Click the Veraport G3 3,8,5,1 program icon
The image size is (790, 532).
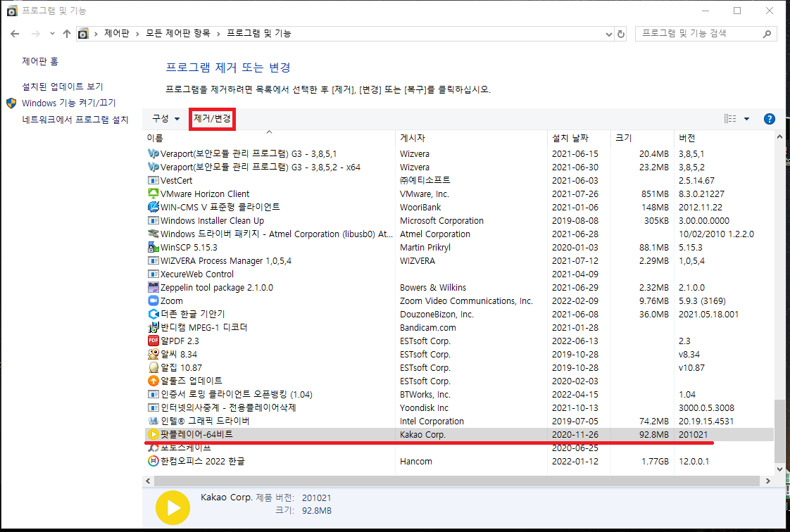[x=153, y=153]
